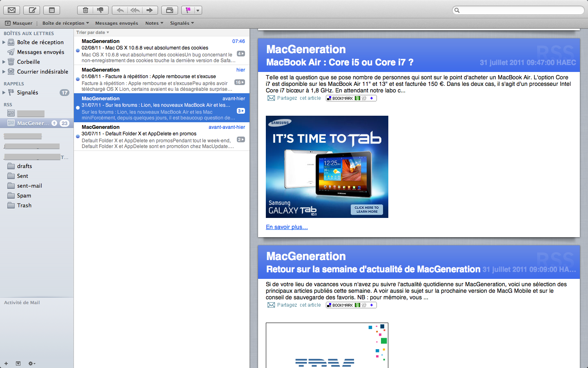Select Messages envoyés in the favorites bar
588x368 pixels.
click(x=116, y=23)
